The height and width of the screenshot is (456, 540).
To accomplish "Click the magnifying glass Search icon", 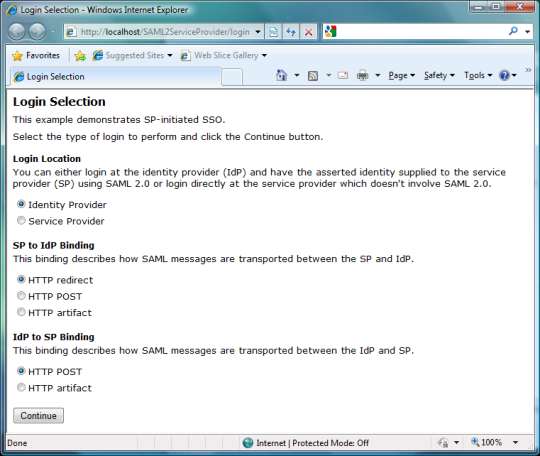I will [513, 31].
